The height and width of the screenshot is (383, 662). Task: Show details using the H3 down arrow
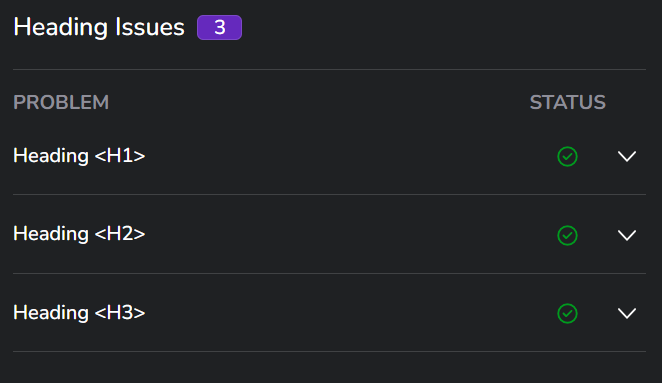627,313
